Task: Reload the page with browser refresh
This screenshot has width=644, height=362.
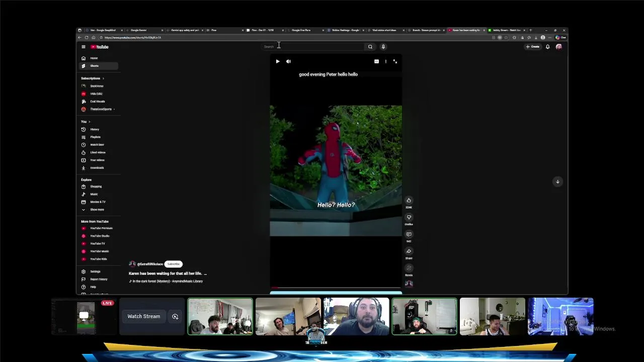Action: [x=87, y=38]
